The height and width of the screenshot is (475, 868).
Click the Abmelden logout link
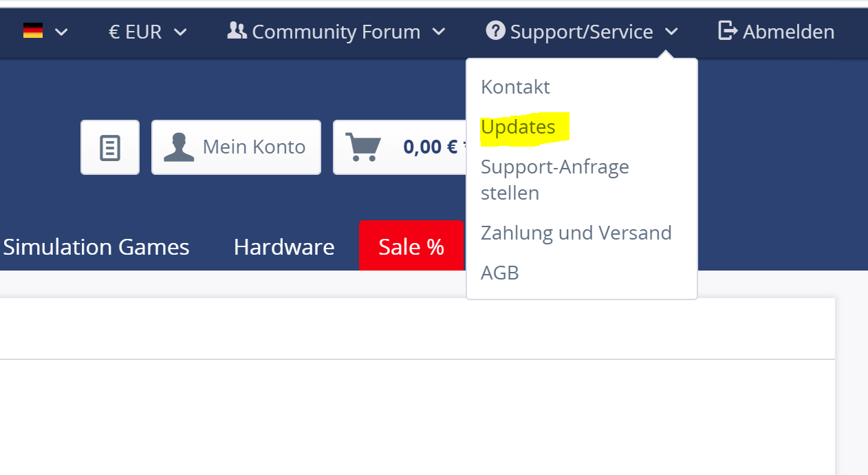tap(788, 32)
